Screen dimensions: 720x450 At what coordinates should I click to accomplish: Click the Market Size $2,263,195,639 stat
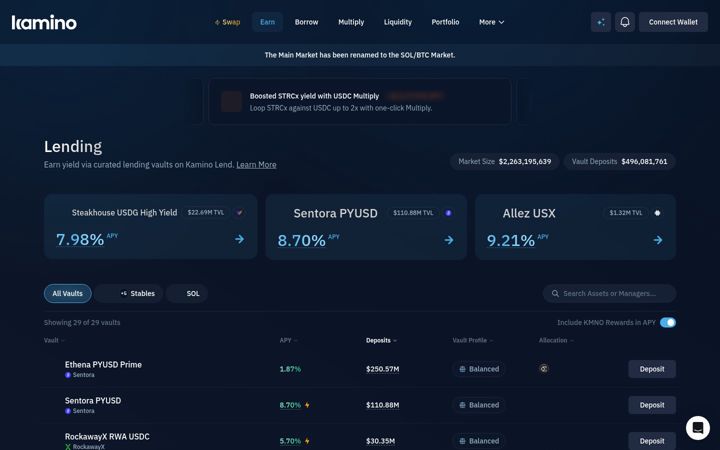(504, 162)
